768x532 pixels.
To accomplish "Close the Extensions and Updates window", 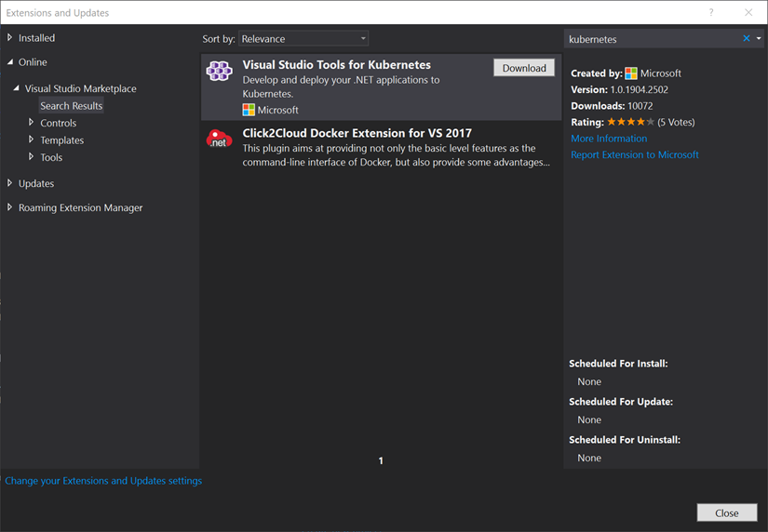I will point(748,13).
